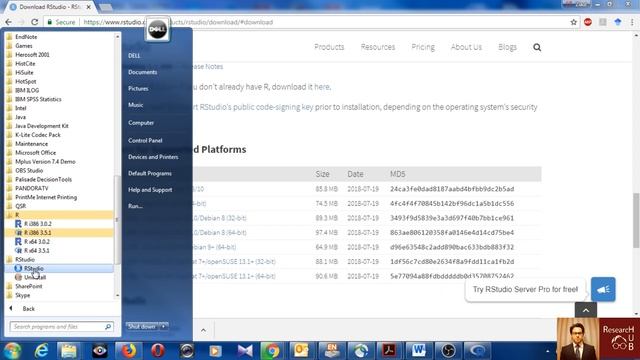Launch R i386 3.0.2

(37, 224)
